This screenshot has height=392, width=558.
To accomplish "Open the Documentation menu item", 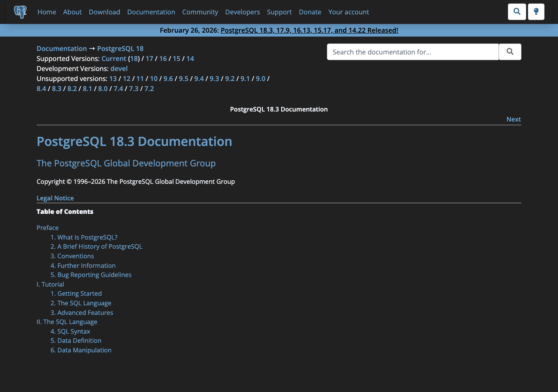I will tap(151, 12).
